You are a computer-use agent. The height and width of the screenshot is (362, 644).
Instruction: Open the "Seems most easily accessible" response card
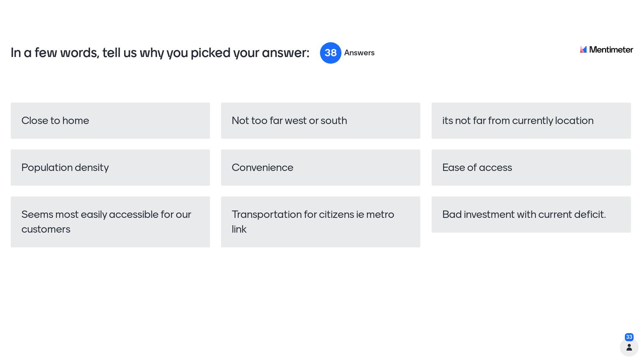coord(110,222)
